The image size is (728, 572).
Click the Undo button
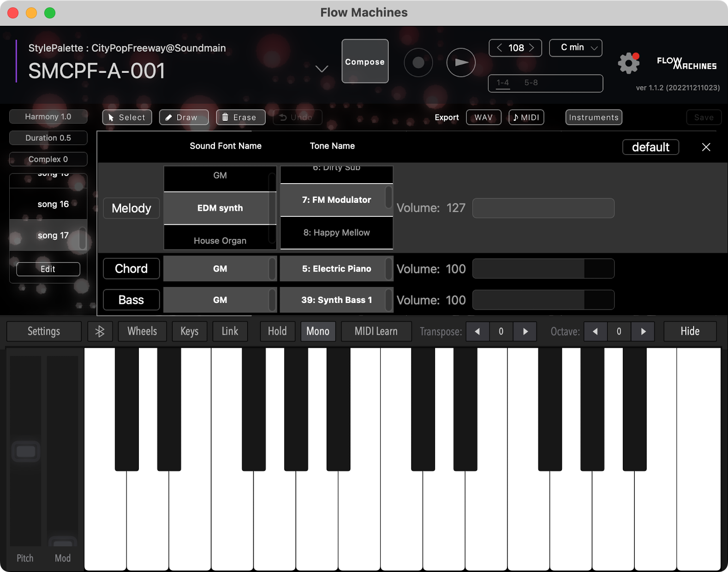pos(298,117)
